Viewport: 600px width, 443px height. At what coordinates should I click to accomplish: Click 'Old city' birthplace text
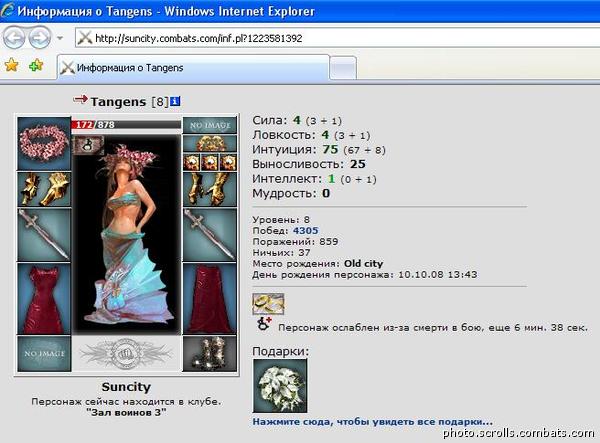pos(363,264)
